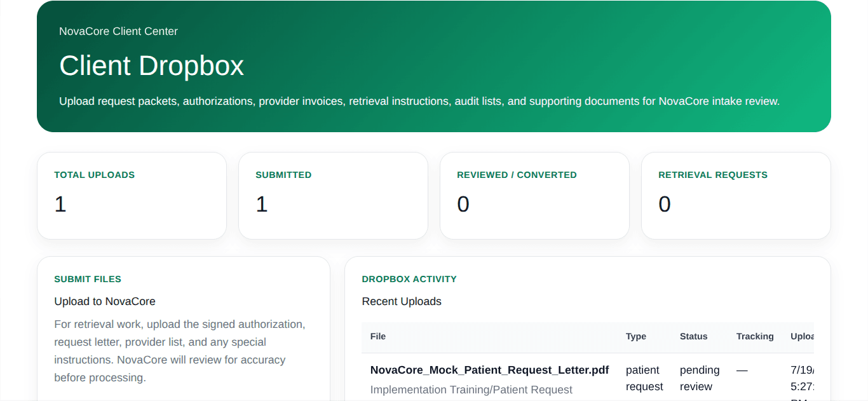
Task: Click the Retrieval Requests stat card
Action: pyautogui.click(x=736, y=196)
